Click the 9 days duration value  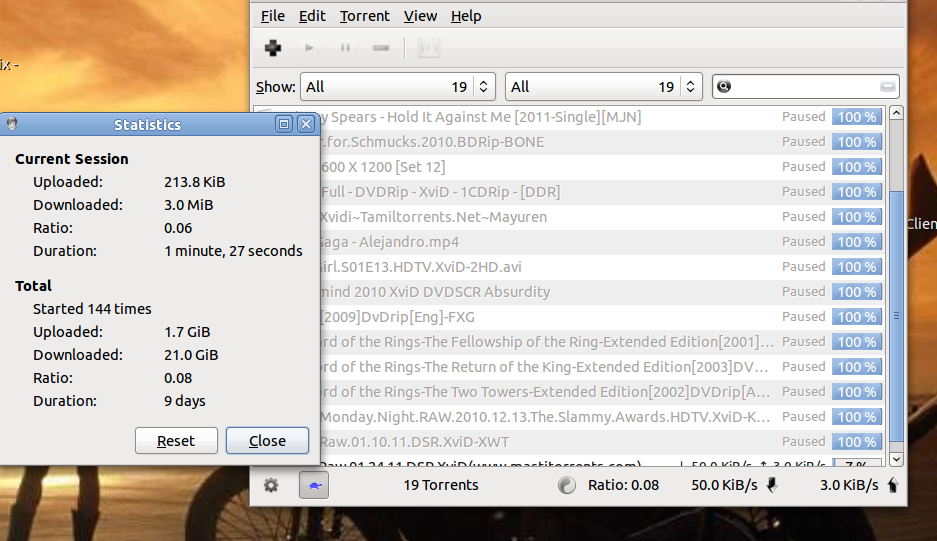(x=185, y=401)
